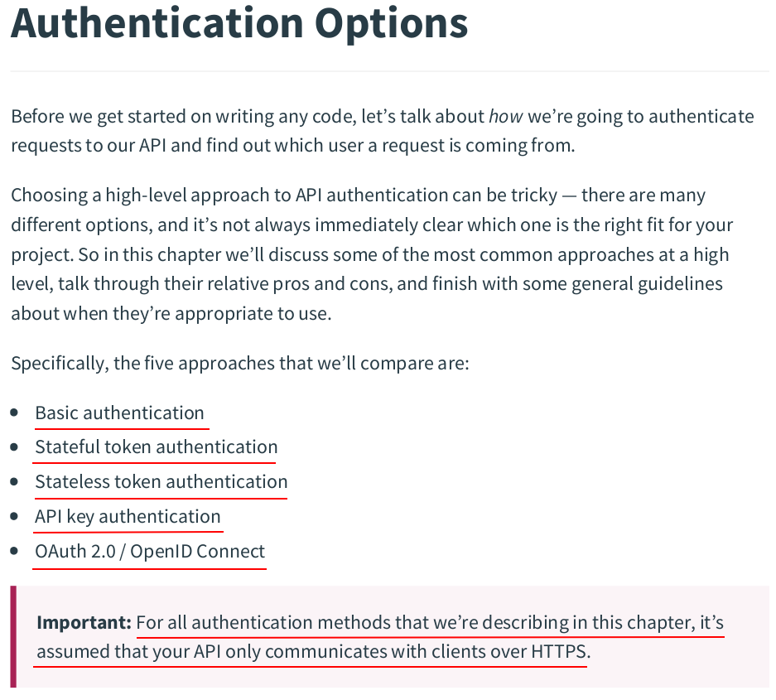This screenshot has height=700, width=776.
Task: Click the sentence "Specifically, the five approaches"
Action: (x=240, y=364)
